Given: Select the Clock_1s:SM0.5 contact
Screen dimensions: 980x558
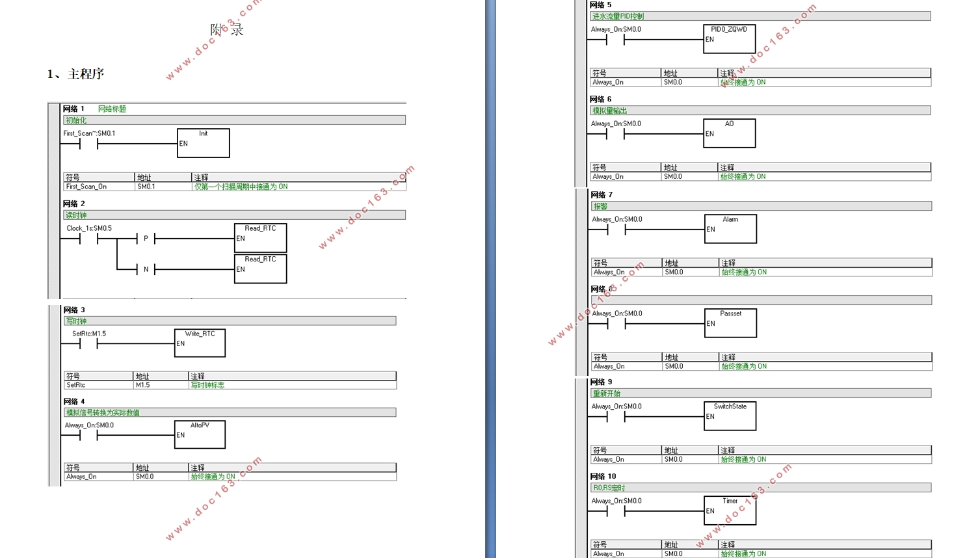Looking at the screenshot, I should (88, 239).
